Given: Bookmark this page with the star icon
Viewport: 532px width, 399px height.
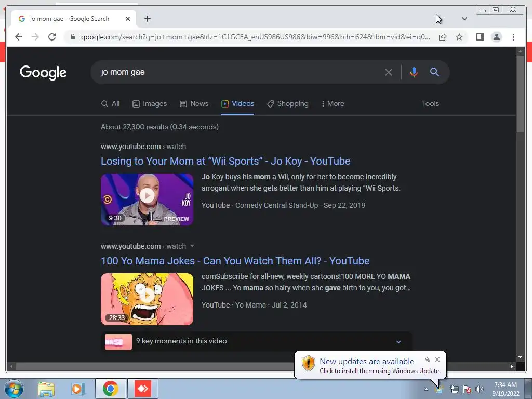Looking at the screenshot, I should click(x=459, y=37).
